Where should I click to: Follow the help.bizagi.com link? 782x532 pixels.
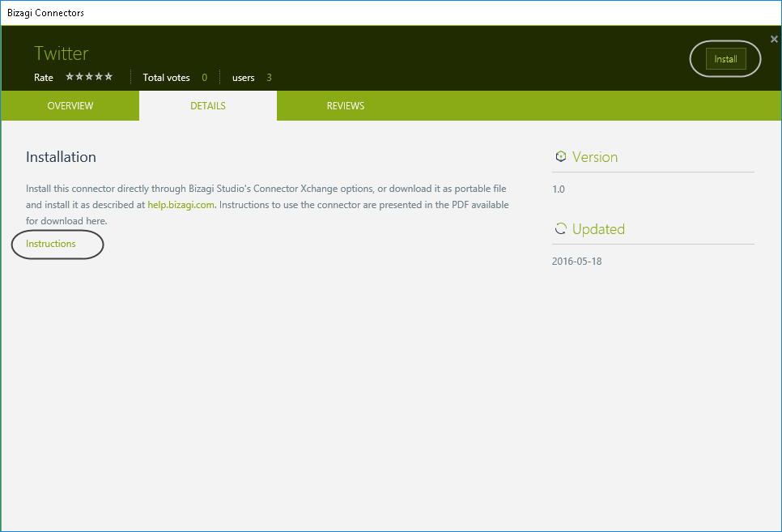click(x=181, y=205)
